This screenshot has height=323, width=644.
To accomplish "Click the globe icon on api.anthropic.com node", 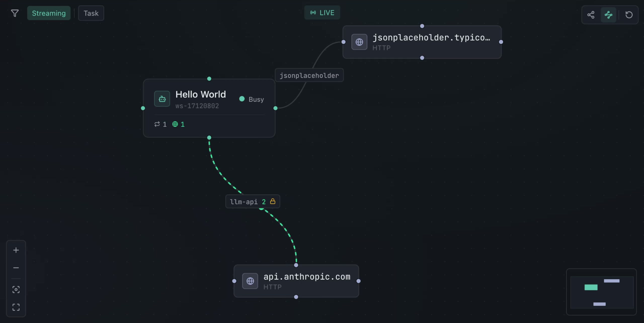I will (250, 281).
